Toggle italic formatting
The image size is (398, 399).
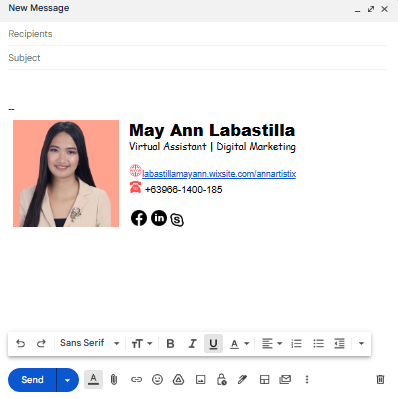192,343
